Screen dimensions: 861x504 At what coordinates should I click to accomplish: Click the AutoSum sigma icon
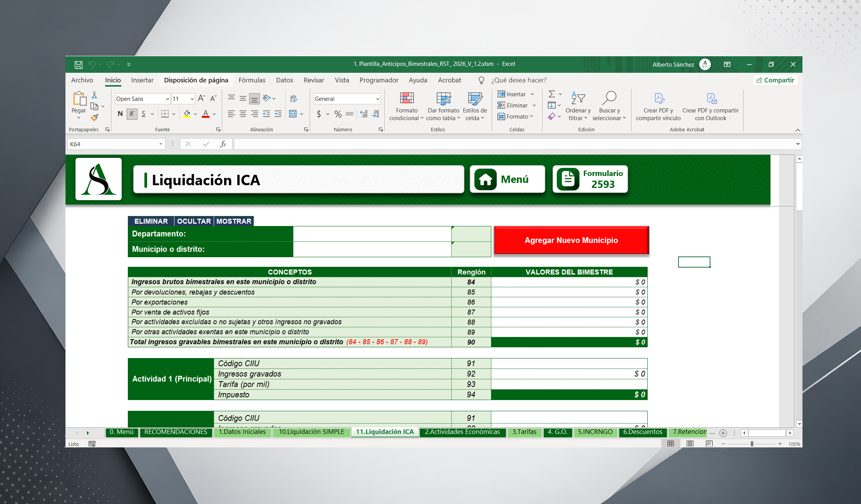coord(551,94)
